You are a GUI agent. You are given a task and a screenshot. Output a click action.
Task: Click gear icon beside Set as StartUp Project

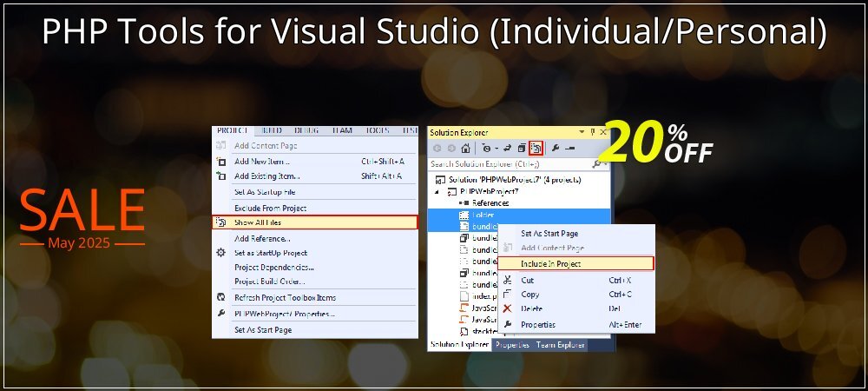click(x=220, y=253)
